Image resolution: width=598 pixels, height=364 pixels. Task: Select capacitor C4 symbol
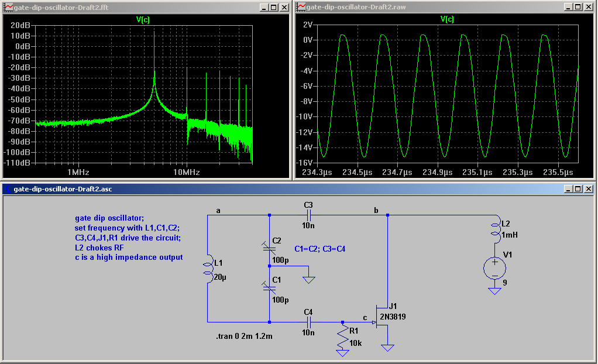coord(308,322)
